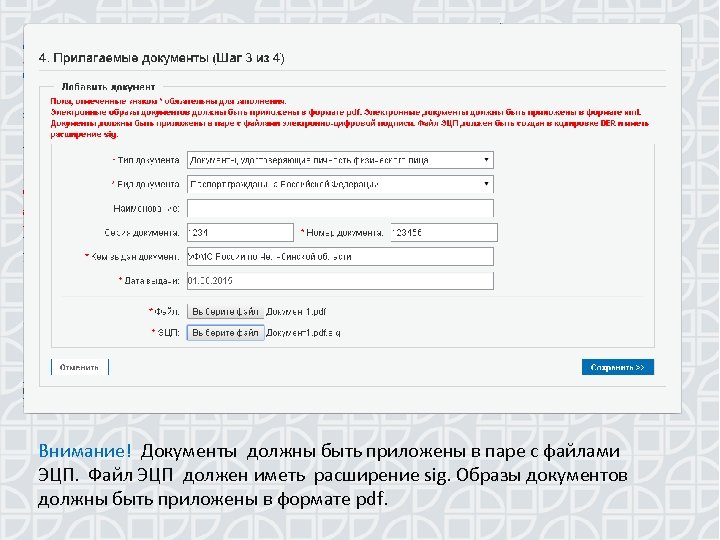Click the heading Прилагаемые документы (Шаг 3 из 4)
This screenshot has height=540, width=720.
pyautogui.click(x=168, y=58)
